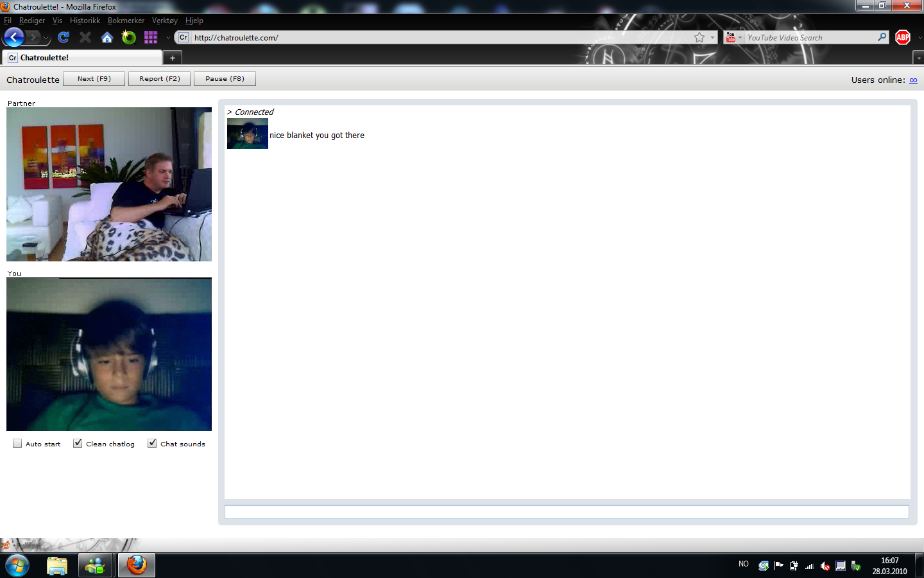
Task: Click the monitor tray icon
Action: [x=841, y=566]
